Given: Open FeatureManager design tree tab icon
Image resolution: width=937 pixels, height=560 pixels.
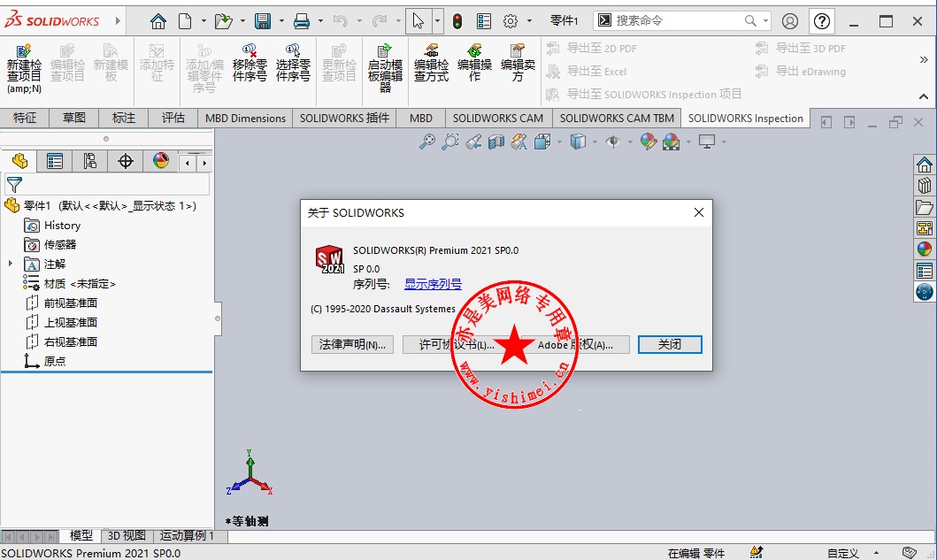Looking at the screenshot, I should [19, 161].
